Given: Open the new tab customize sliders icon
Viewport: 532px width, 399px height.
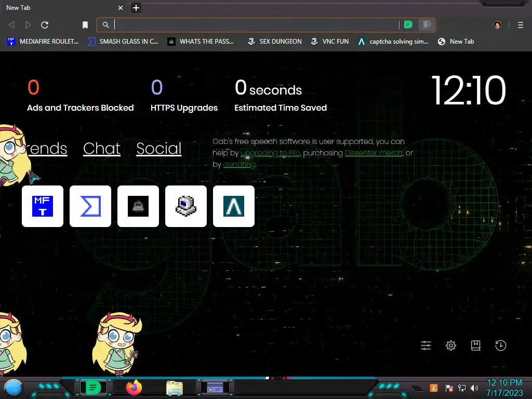Looking at the screenshot, I should coord(426,345).
